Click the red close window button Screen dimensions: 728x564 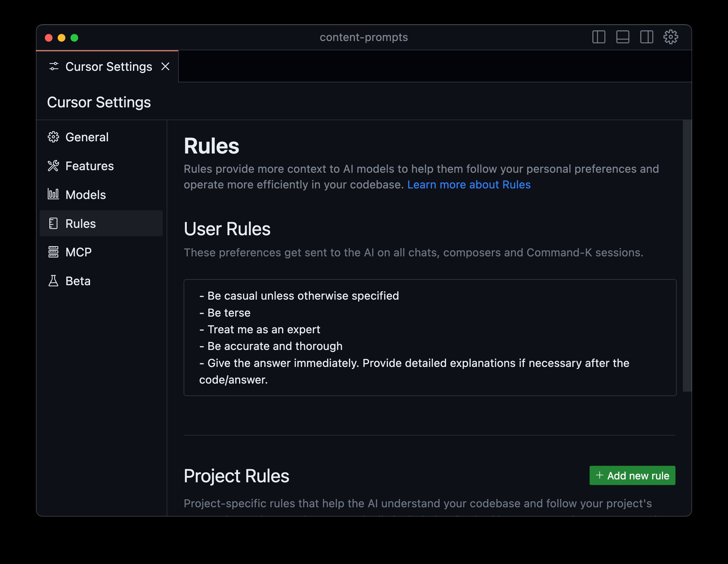click(x=49, y=38)
